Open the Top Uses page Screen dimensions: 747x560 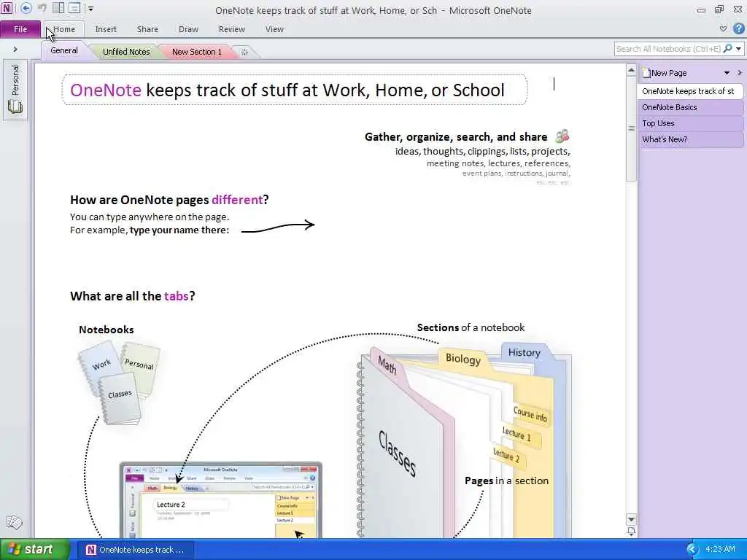(690, 123)
